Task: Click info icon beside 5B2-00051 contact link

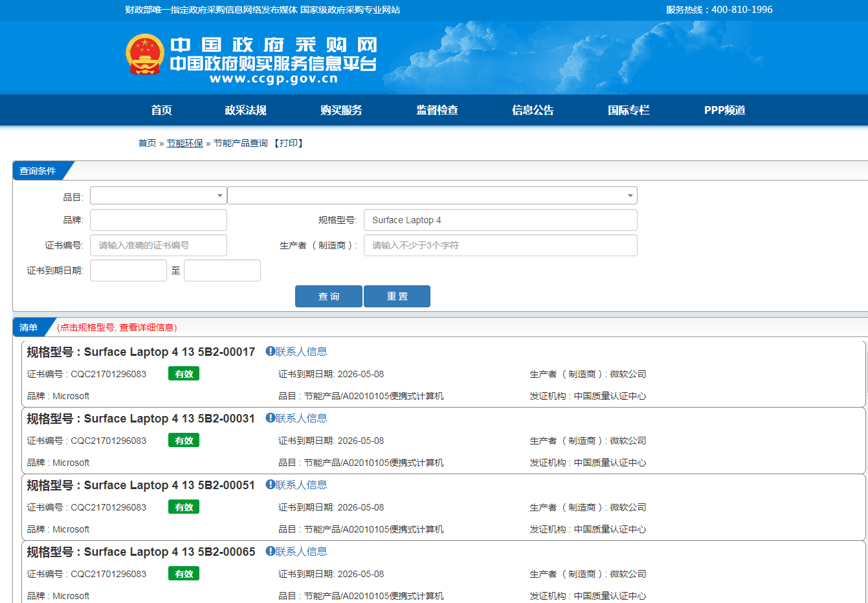Action: point(271,485)
